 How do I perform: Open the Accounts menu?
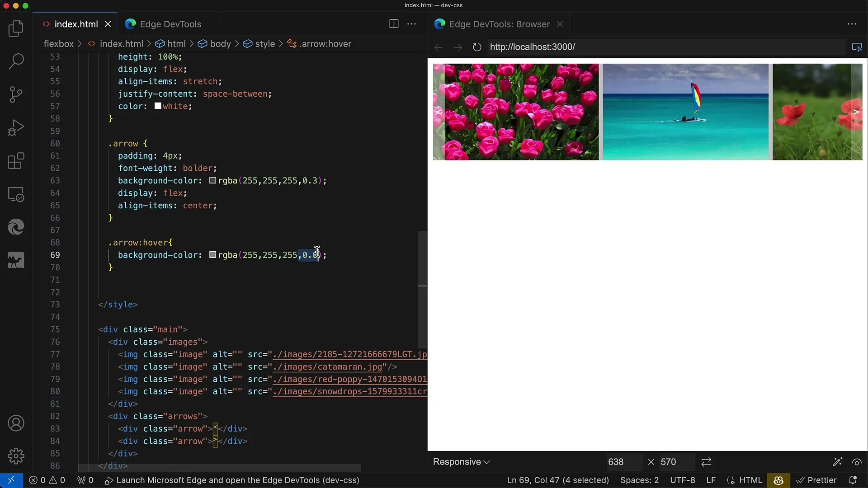[16, 423]
